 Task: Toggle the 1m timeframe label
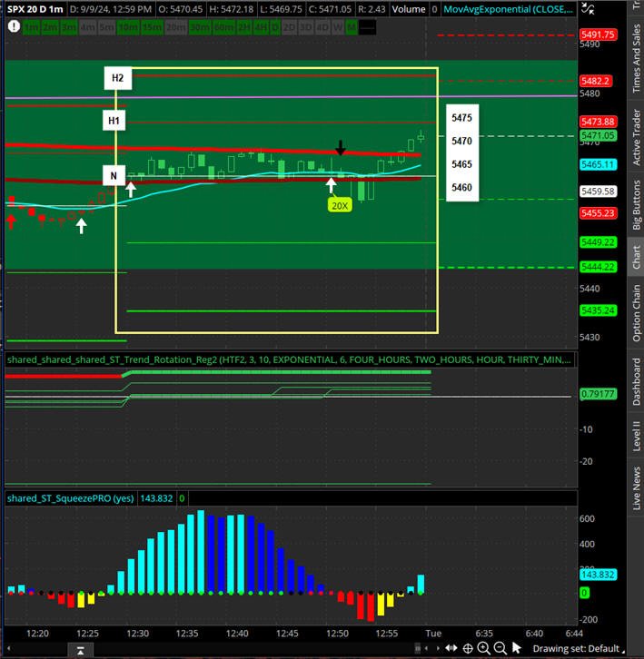click(31, 28)
